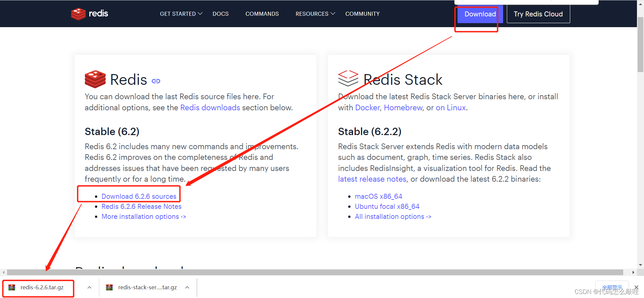Click the vertical scrollbar down arrow
Viewport: 644px width, 298px height.
pyautogui.click(x=640, y=265)
